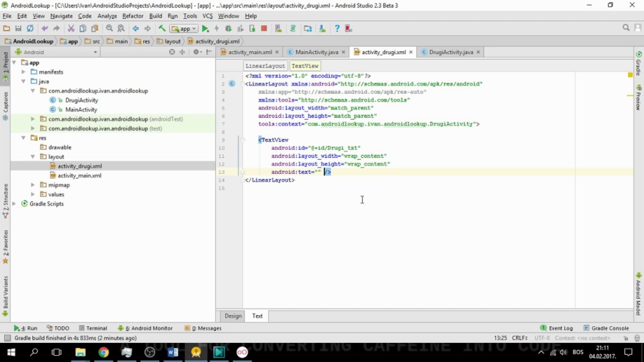Run the app with the green play icon
Image resolution: width=644 pixels, height=362 pixels.
pyautogui.click(x=205, y=29)
